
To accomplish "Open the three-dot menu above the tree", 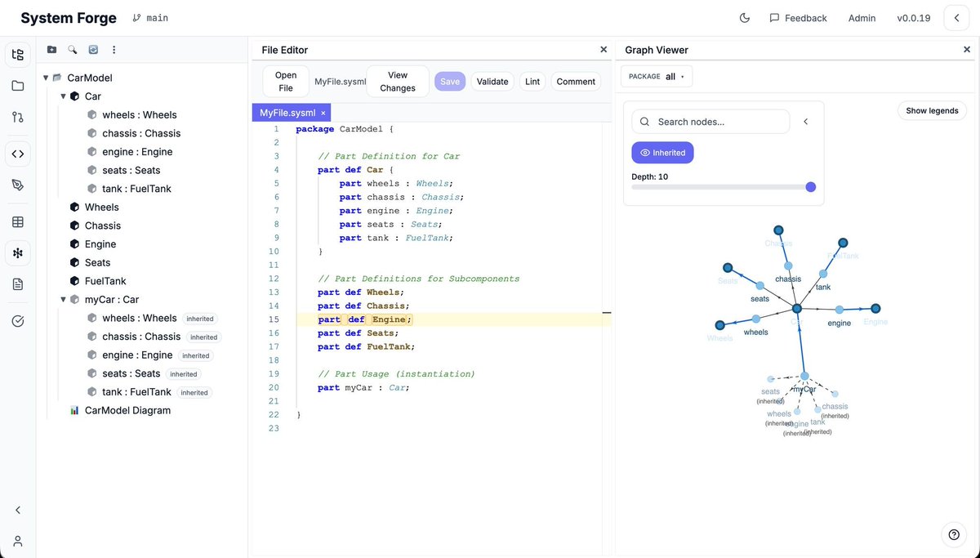I will coord(113,49).
